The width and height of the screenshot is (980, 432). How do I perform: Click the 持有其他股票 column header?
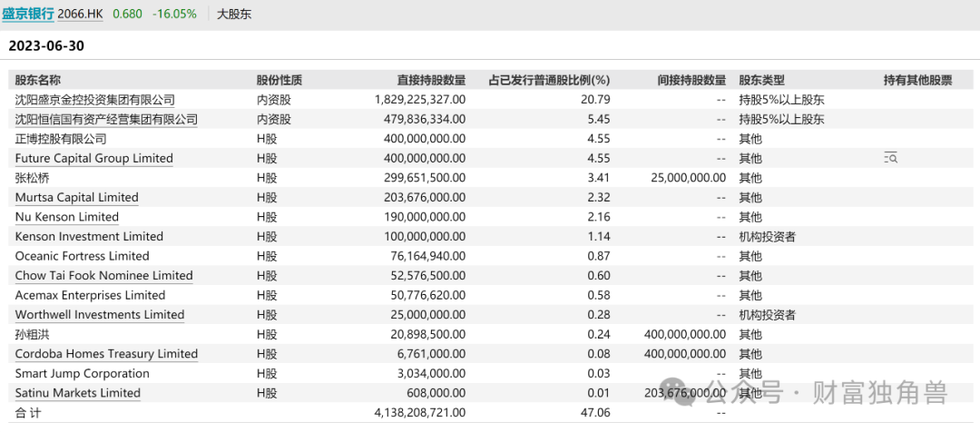click(918, 80)
